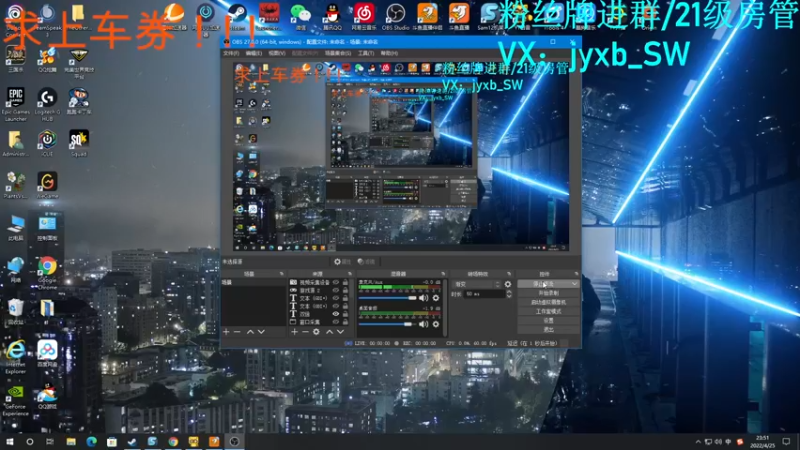Toggle the lock on 窗口采集 source
The width and height of the screenshot is (800, 450).
point(345,322)
